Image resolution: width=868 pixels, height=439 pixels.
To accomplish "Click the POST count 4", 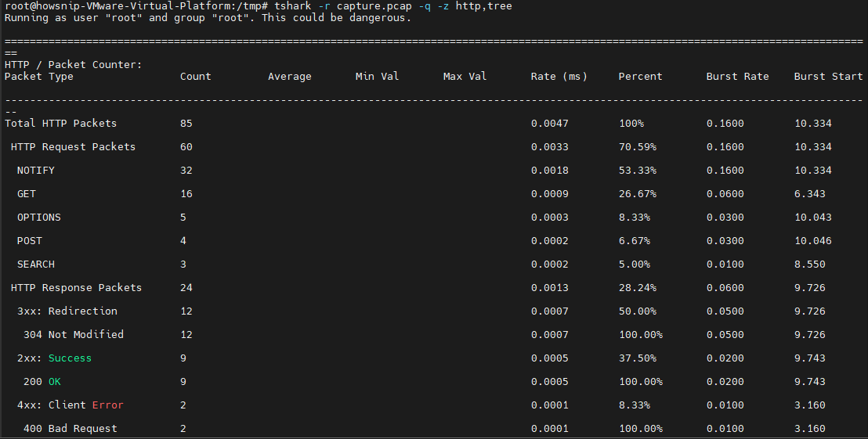I will (x=183, y=240).
